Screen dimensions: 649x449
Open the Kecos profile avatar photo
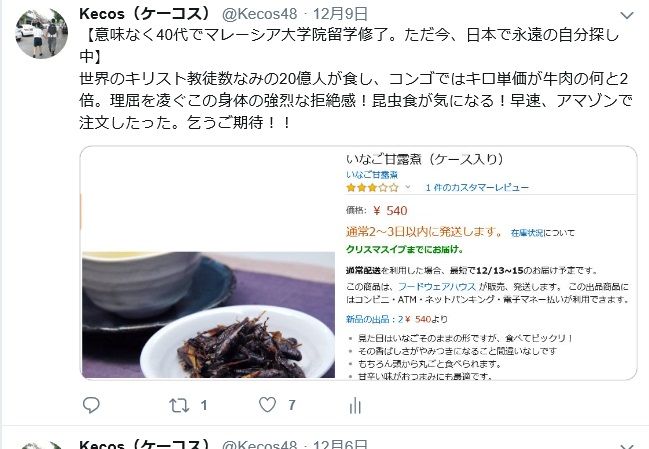point(41,33)
